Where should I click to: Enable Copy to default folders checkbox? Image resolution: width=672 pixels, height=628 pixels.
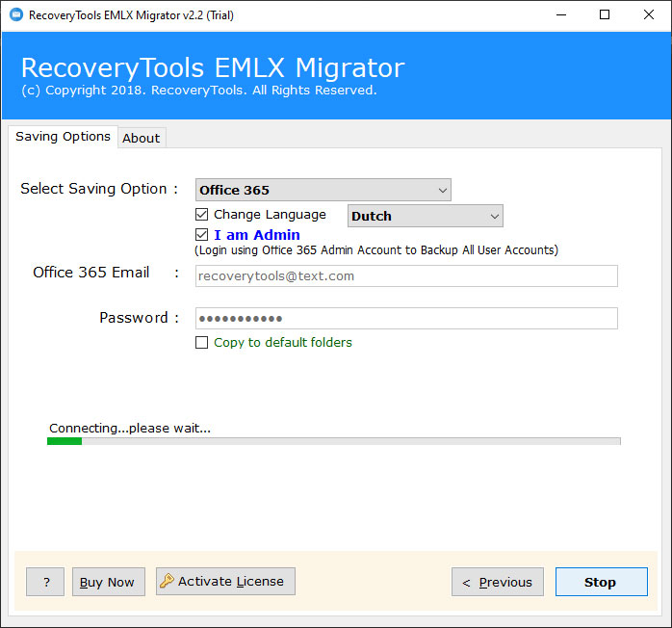click(x=201, y=342)
